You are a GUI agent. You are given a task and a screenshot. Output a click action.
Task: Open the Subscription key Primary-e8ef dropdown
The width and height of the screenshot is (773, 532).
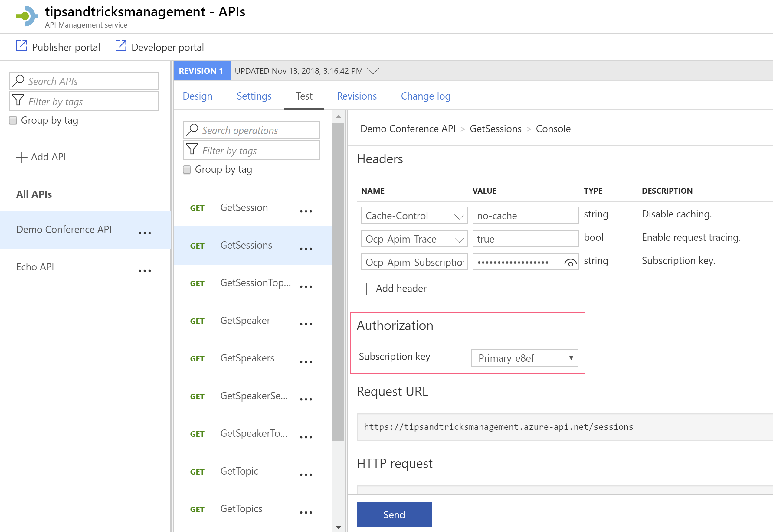click(524, 358)
